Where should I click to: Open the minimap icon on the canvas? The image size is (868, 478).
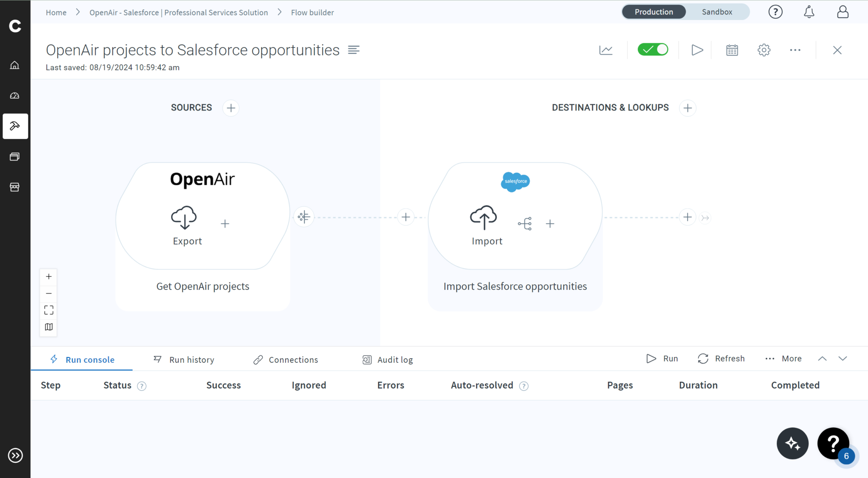(48, 326)
